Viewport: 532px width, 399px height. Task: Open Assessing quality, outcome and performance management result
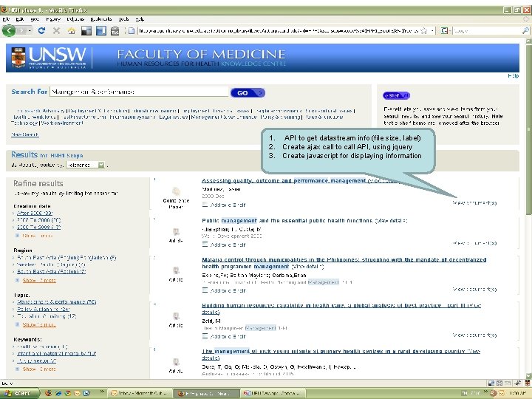coord(284,180)
